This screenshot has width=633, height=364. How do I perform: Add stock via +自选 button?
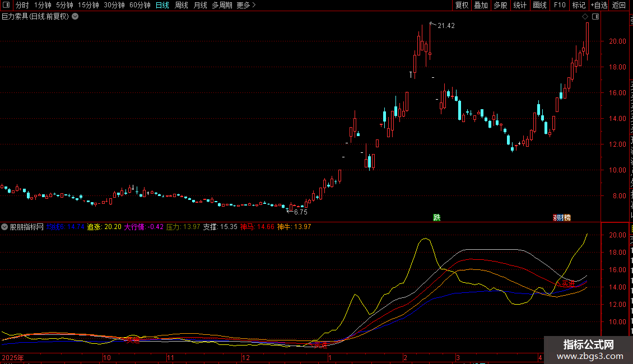click(599, 5)
